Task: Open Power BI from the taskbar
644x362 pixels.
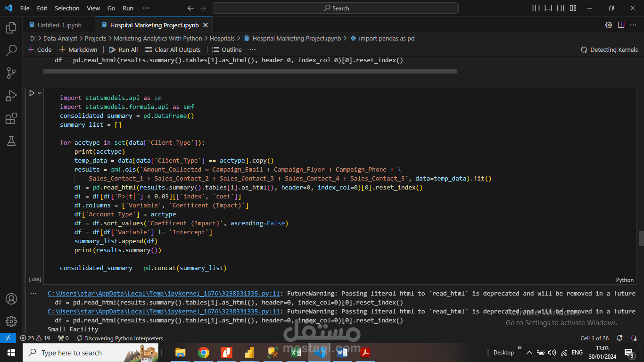Action: tap(249, 353)
